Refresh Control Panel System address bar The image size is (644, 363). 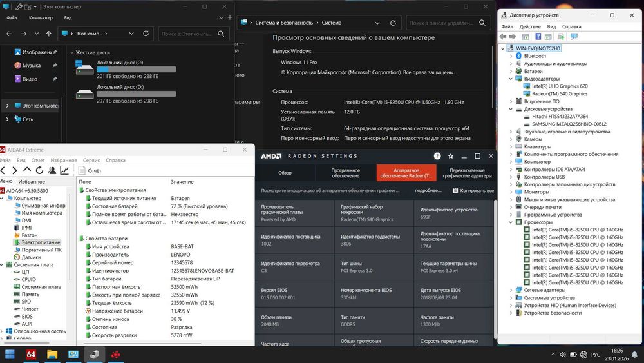(x=393, y=23)
